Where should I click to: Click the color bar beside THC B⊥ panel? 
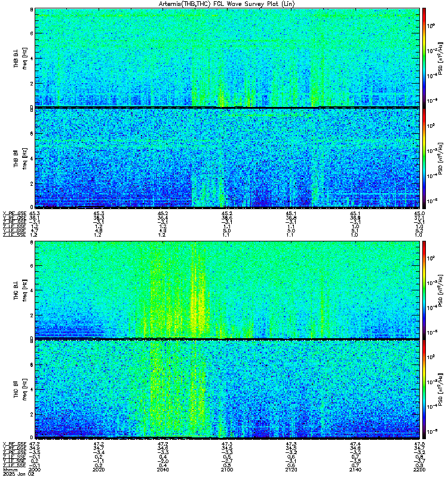[424, 290]
